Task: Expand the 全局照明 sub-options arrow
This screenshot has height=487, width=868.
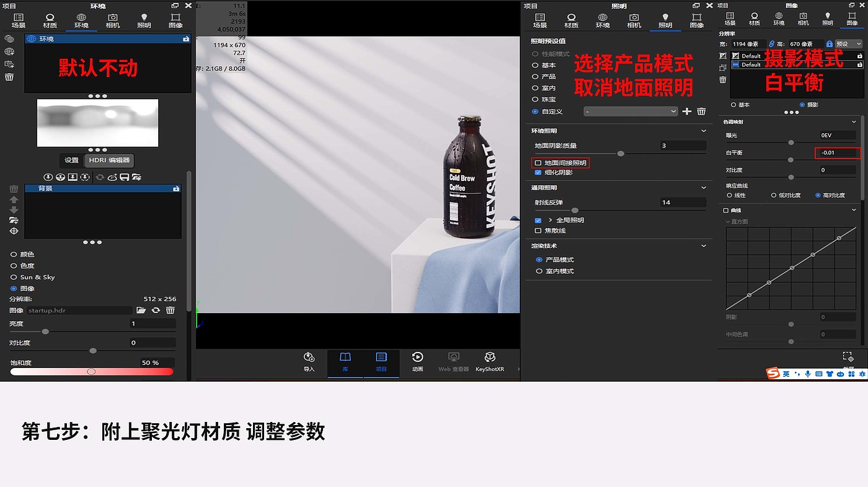Action: [x=550, y=220]
